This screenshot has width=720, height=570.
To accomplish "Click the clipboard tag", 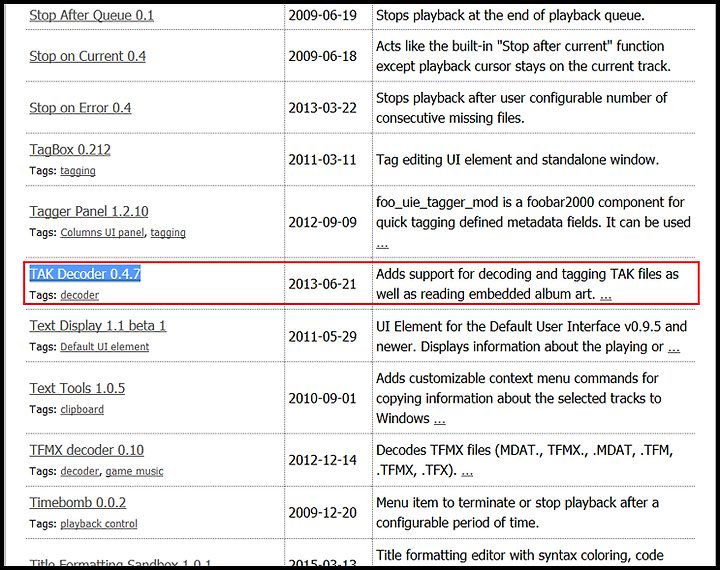I will point(82,409).
